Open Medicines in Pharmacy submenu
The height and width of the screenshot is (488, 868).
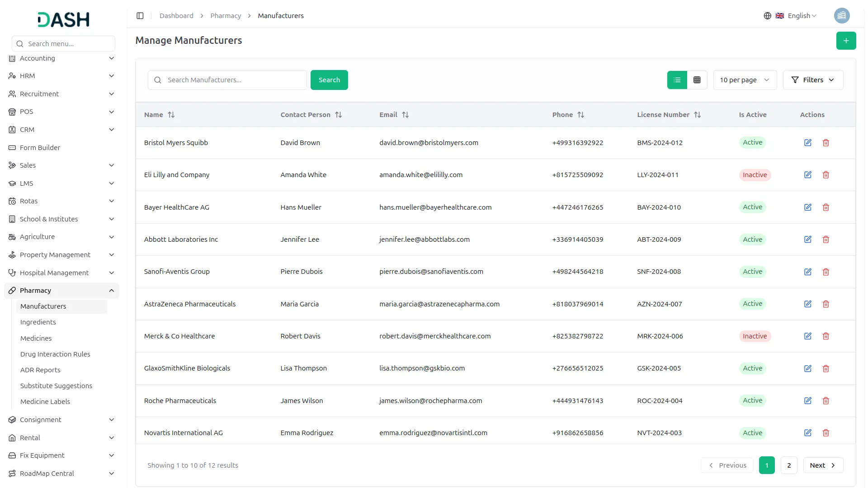click(36, 338)
